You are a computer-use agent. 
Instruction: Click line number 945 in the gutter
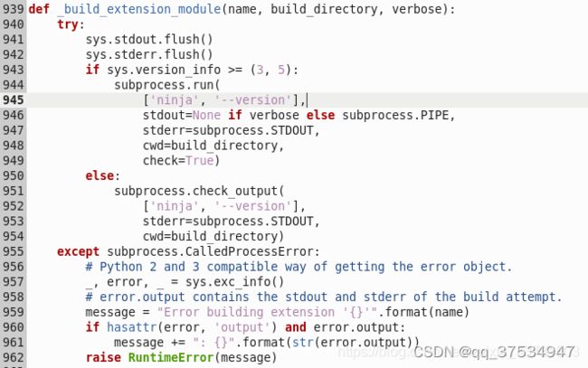(x=14, y=100)
